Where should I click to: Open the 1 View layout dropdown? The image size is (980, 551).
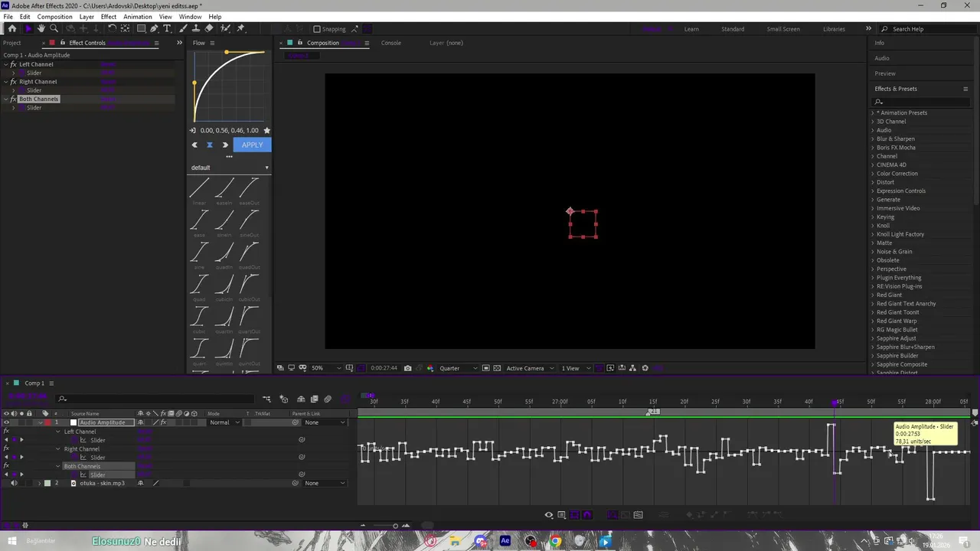coord(576,368)
